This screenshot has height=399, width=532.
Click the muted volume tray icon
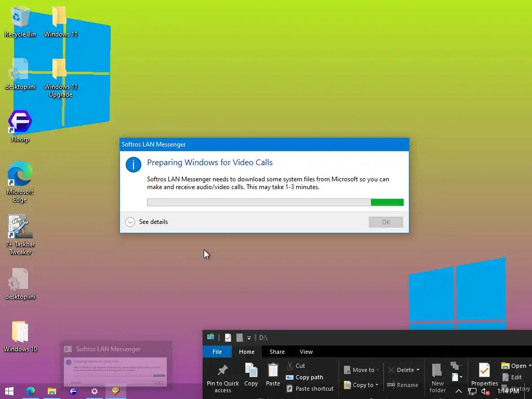click(485, 391)
